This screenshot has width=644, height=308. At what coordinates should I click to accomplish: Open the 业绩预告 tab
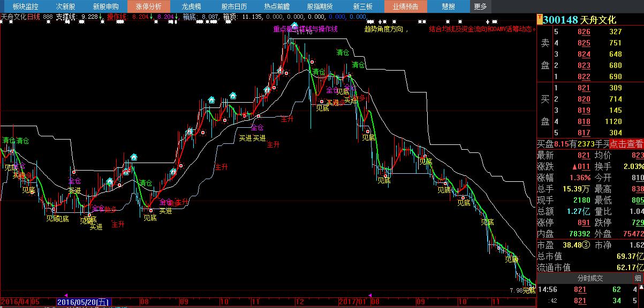(x=405, y=6)
